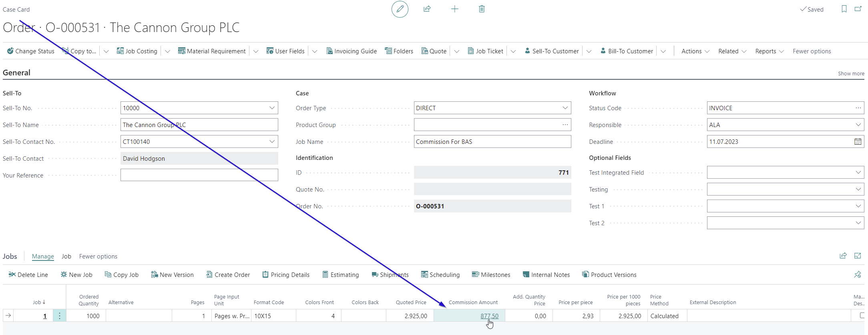
Task: Open the Sell-To No. dropdown
Action: point(272,108)
